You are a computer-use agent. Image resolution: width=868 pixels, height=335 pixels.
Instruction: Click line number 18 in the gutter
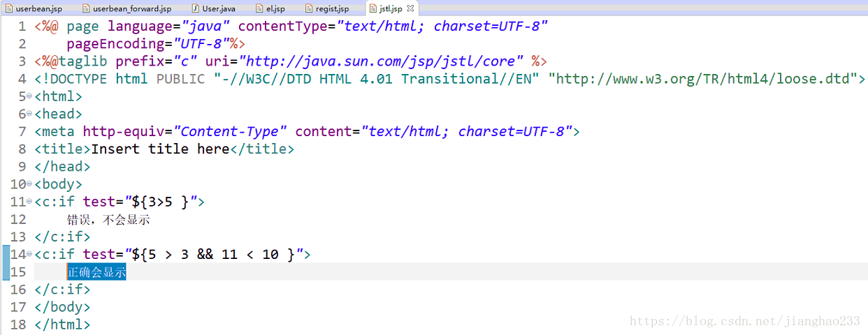click(x=18, y=325)
